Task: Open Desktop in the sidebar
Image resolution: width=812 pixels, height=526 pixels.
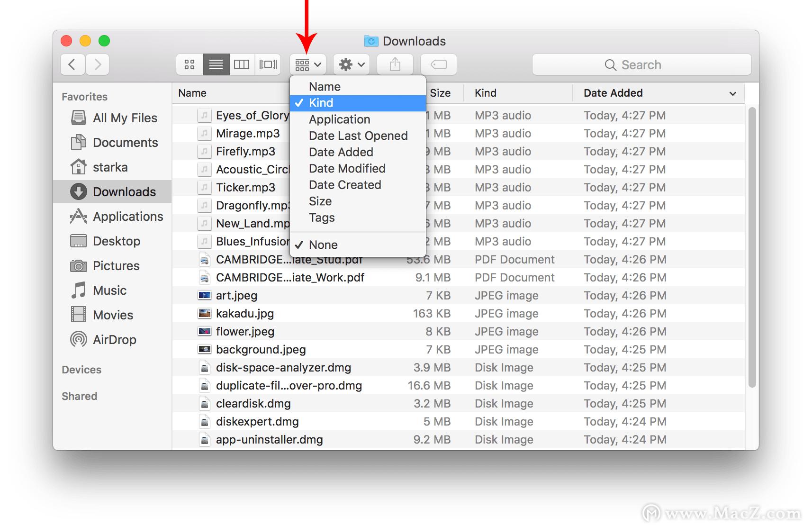Action: coord(112,241)
